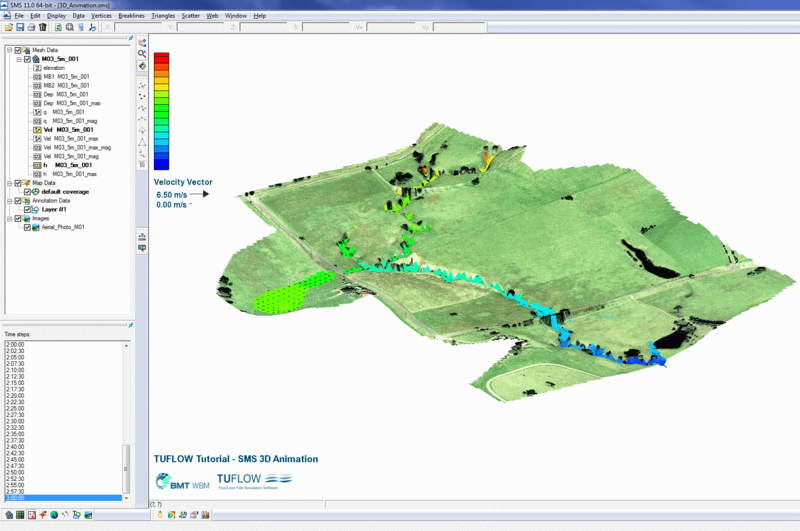The image size is (800, 531).
Task: Activate the GIS globe module icon
Action: pyautogui.click(x=54, y=515)
